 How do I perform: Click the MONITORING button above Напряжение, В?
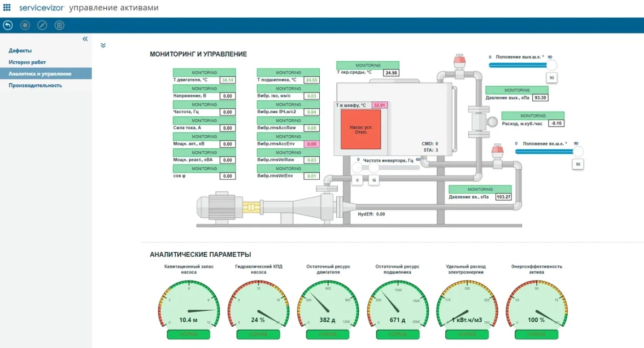(204, 88)
